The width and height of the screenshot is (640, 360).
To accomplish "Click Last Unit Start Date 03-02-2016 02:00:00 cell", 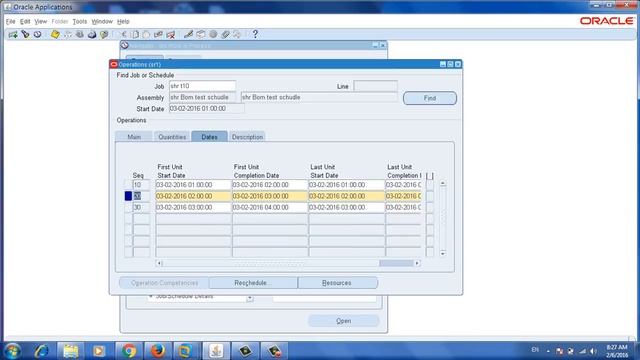I will click(347, 196).
